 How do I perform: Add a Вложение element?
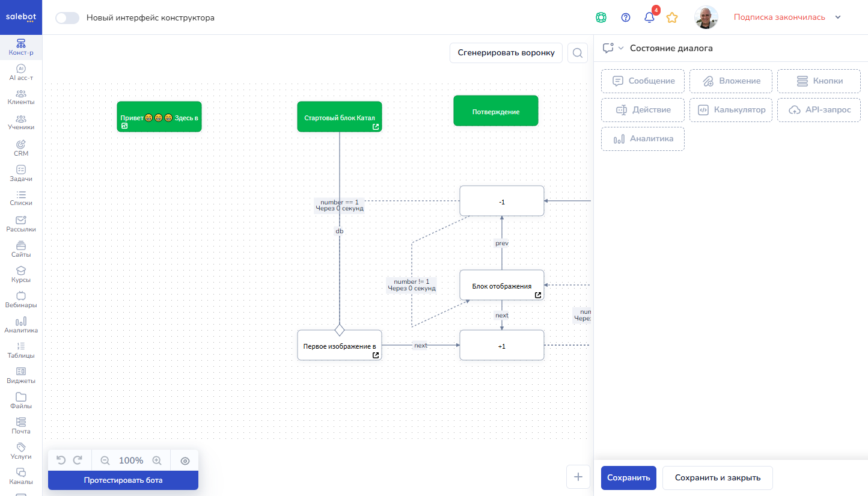[x=731, y=81]
